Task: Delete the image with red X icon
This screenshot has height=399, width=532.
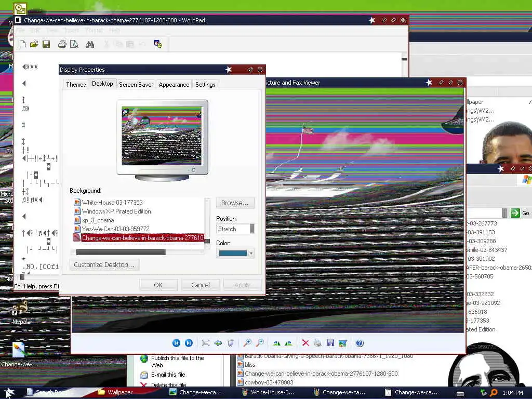Action: (305, 343)
